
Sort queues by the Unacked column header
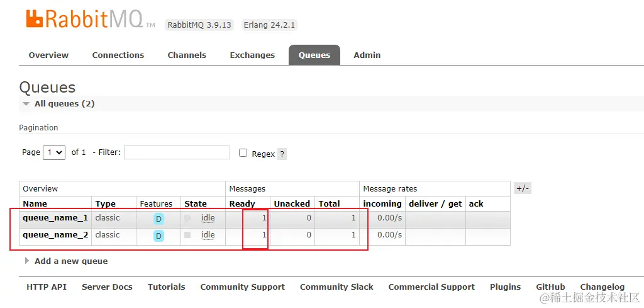[292, 204]
